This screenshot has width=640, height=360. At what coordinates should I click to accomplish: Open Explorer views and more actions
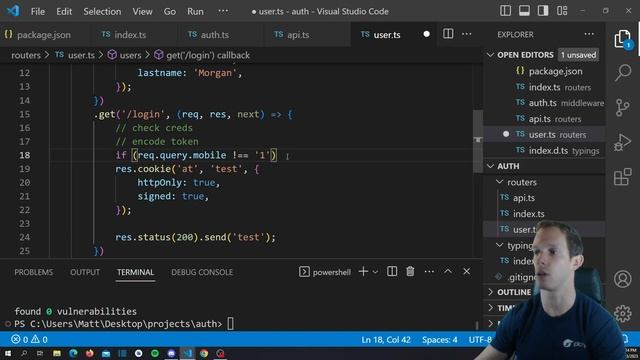click(x=589, y=34)
